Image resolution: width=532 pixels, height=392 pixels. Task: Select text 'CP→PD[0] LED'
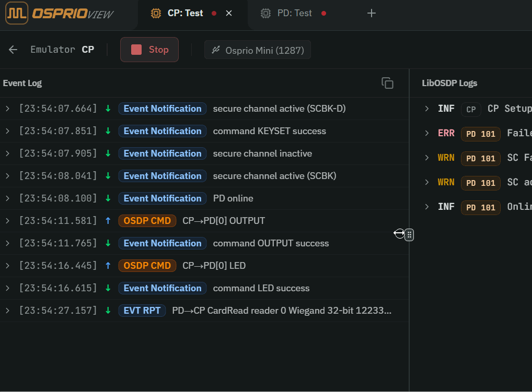[x=214, y=266]
